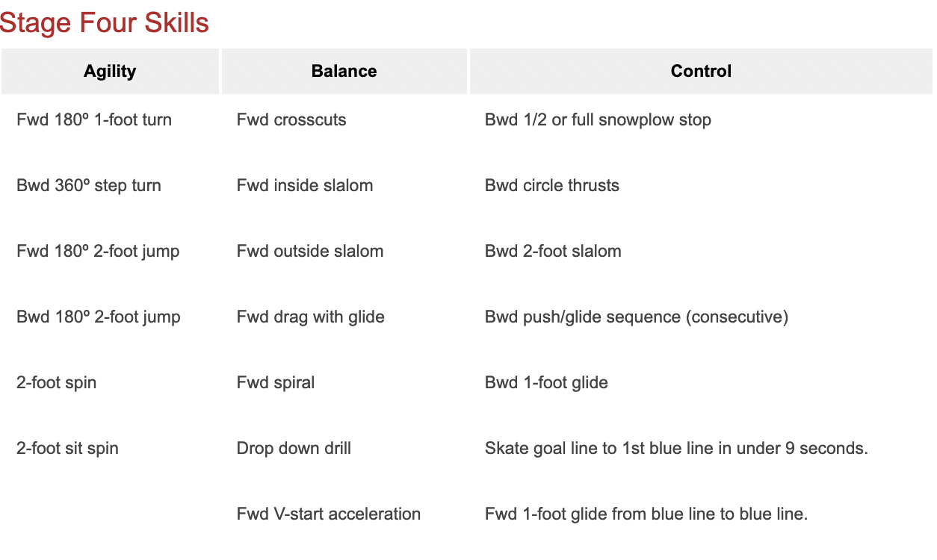Select the Bwd 180º 2-foot jump entry
The height and width of the screenshot is (560, 937).
pyautogui.click(x=99, y=317)
